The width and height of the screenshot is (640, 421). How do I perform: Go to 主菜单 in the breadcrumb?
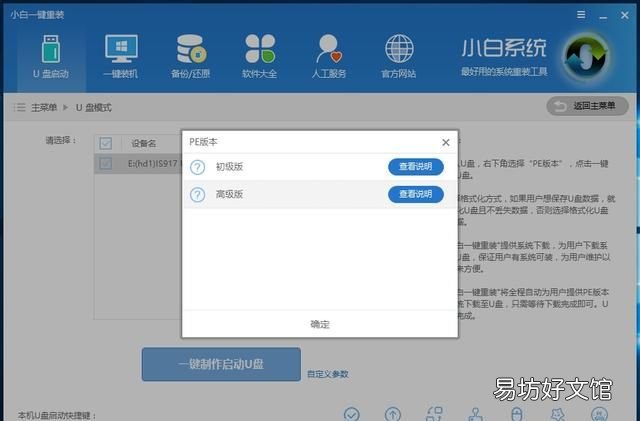[44, 108]
